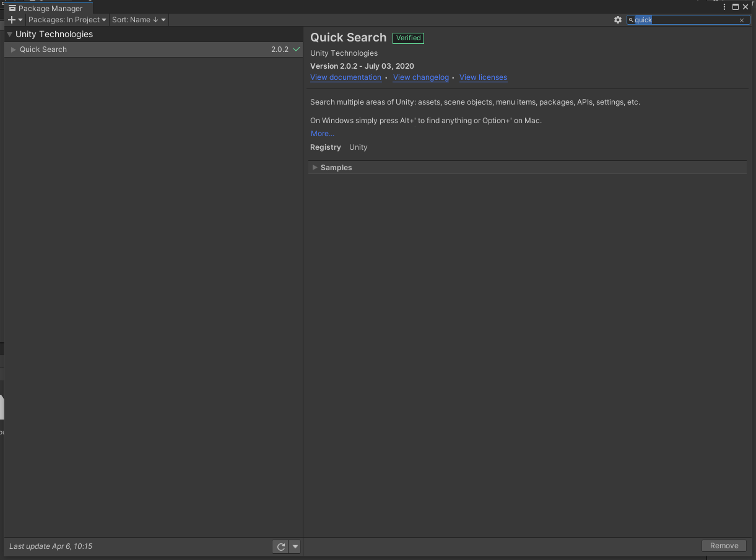756x560 pixels.
Task: Click the plus add package button
Action: [15, 20]
